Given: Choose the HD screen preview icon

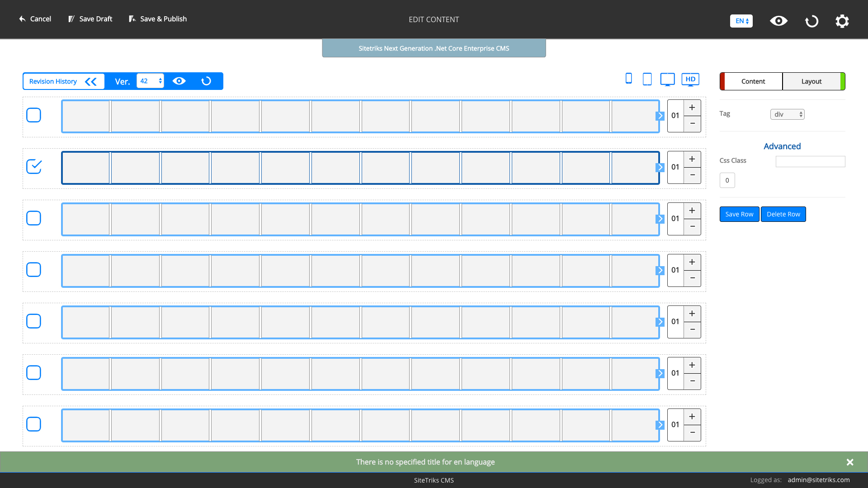Looking at the screenshot, I should pyautogui.click(x=690, y=80).
